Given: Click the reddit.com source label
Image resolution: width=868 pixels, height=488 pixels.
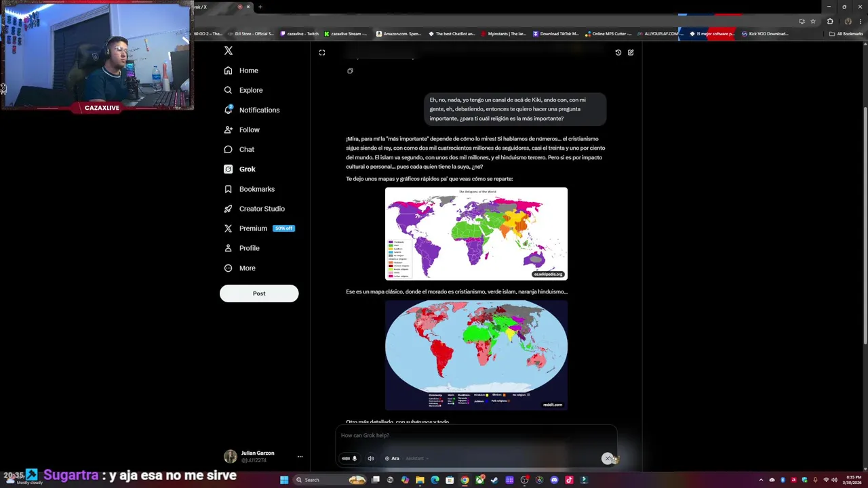Looking at the screenshot, I should 552,405.
